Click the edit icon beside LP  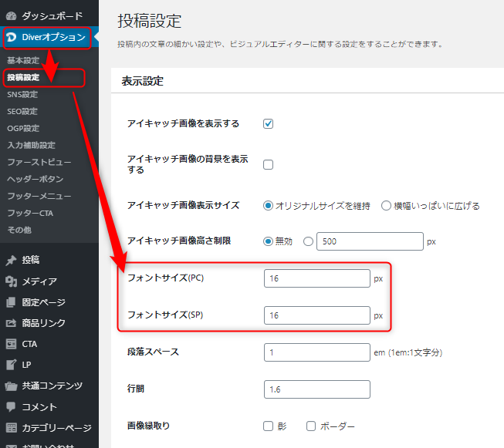pyautogui.click(x=12, y=365)
